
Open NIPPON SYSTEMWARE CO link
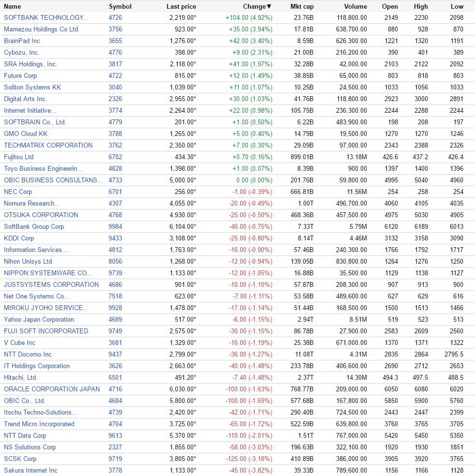pos(48,273)
